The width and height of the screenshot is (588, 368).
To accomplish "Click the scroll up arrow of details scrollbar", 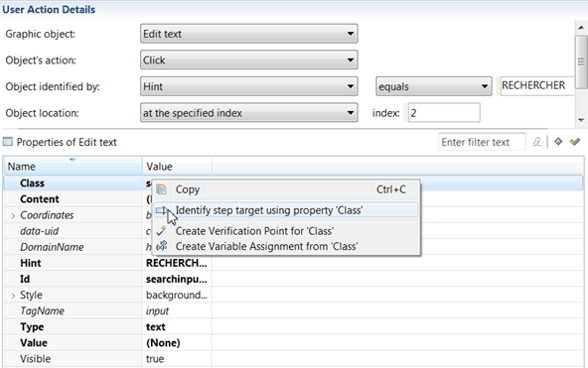I will 581,28.
